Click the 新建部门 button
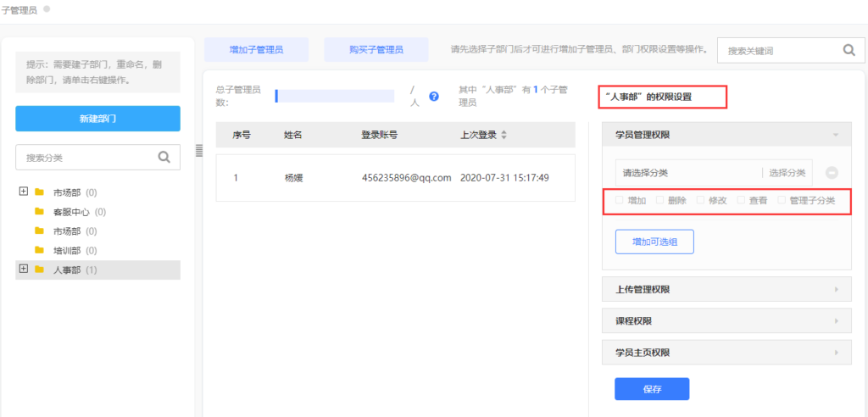This screenshot has width=868, height=417. (x=97, y=119)
